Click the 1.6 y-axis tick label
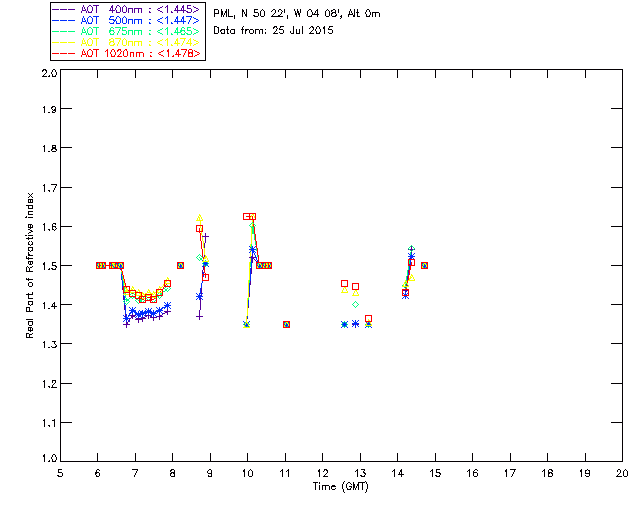 point(49,227)
